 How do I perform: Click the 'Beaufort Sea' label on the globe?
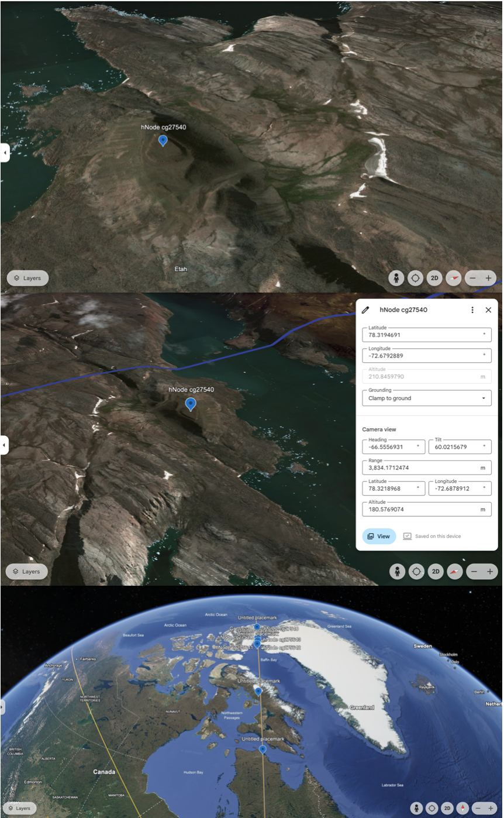click(132, 635)
